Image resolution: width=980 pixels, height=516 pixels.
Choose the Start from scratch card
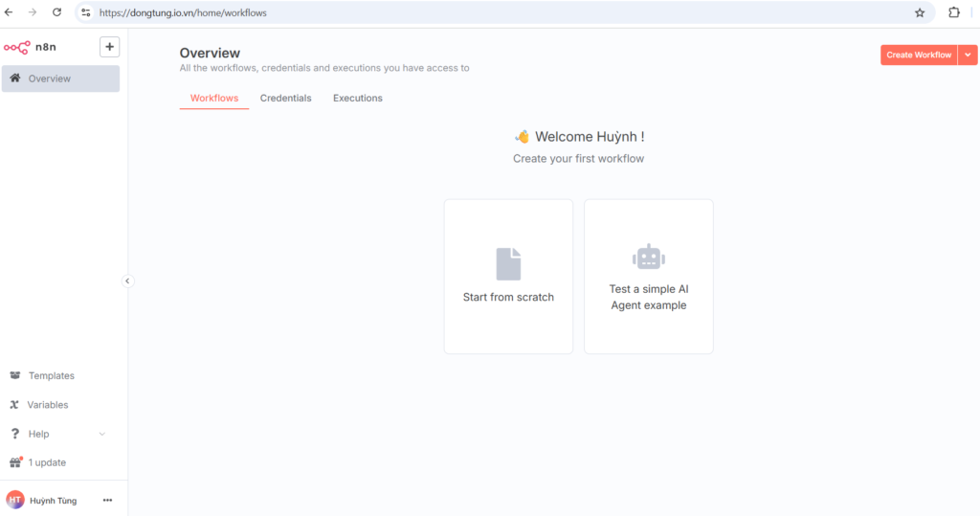tap(508, 277)
